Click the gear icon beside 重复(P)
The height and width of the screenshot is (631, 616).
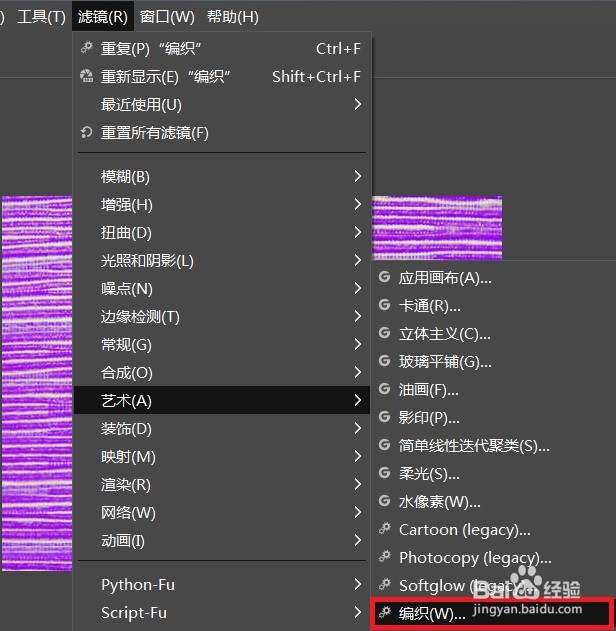[x=87, y=47]
